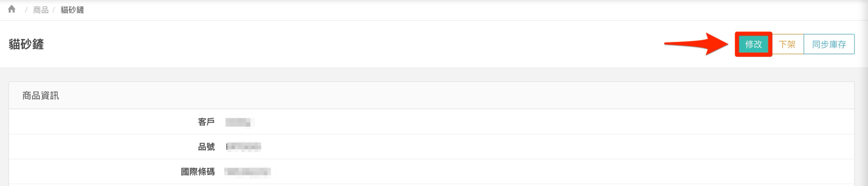Click empty space right of 客戶 value
Screen dimensions: 868x186
tap(497, 122)
